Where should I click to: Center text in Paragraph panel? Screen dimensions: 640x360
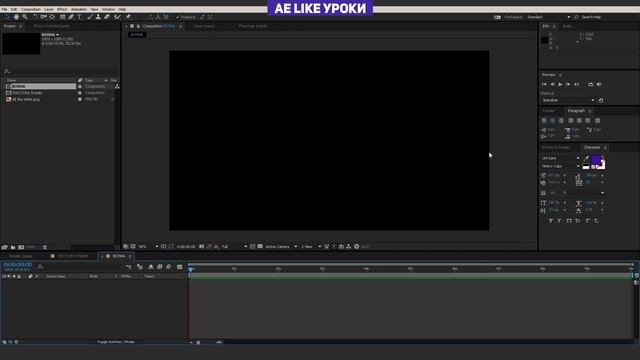[x=553, y=121]
